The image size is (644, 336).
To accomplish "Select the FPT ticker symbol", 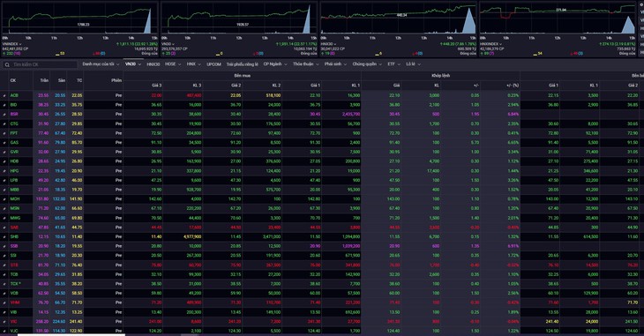I will pos(14,133).
